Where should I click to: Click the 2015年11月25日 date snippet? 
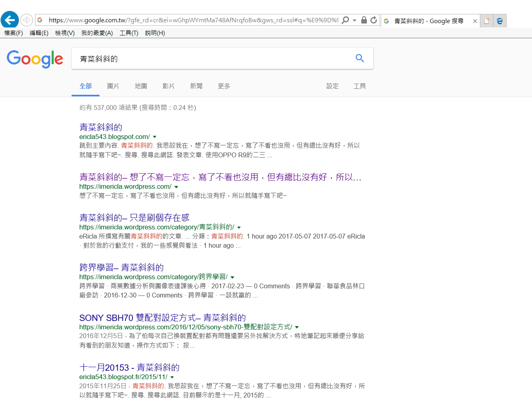point(103,386)
